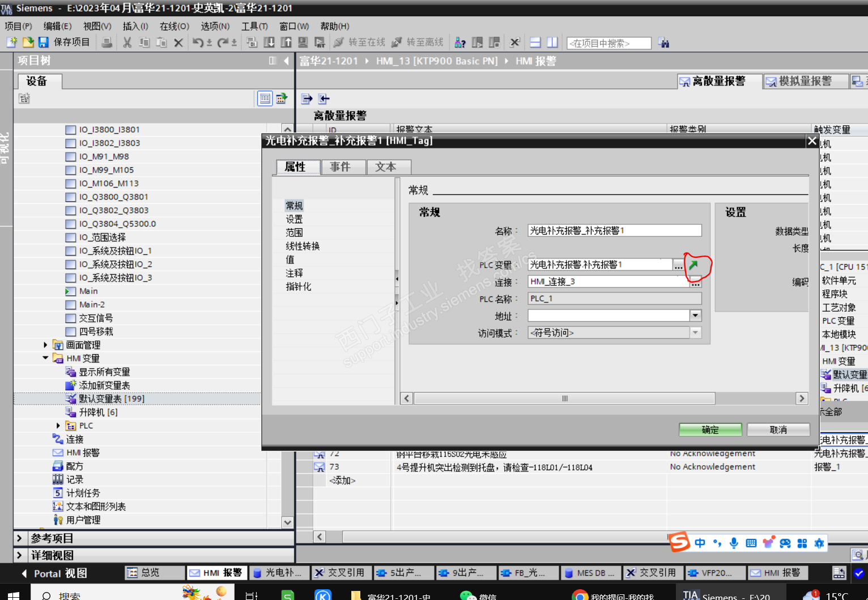The image size is (868, 600).
Task: Click the start simulation icon
Action: point(303,42)
